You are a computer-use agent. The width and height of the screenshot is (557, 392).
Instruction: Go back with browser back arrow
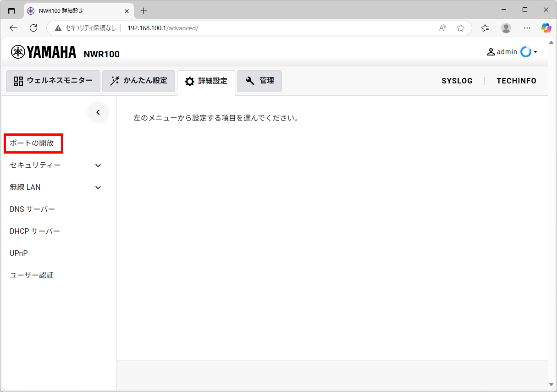13,28
